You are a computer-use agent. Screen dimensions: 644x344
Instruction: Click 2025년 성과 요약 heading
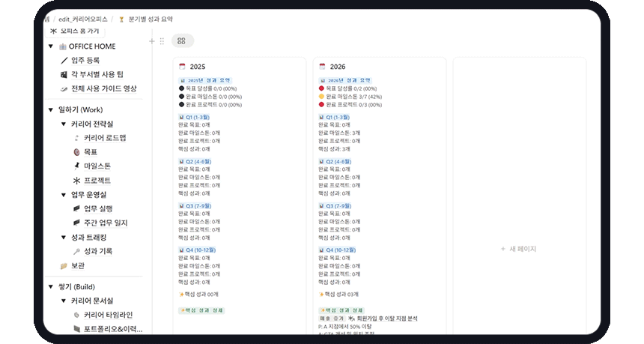click(205, 80)
